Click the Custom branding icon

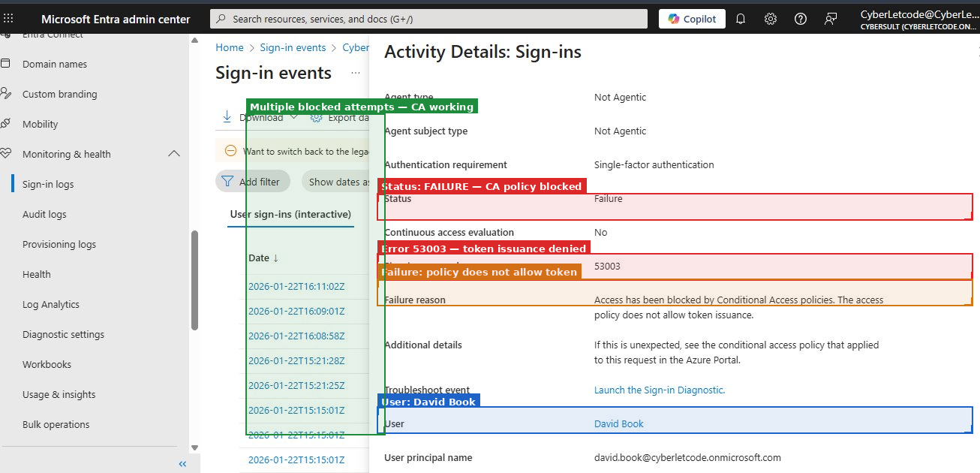(x=6, y=94)
